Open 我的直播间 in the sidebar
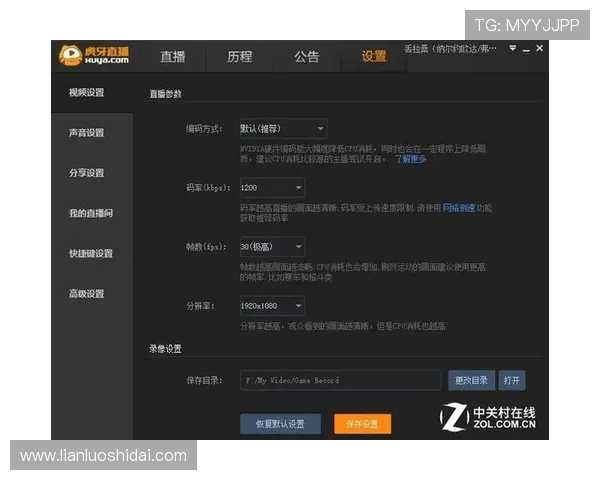 pyautogui.click(x=91, y=213)
